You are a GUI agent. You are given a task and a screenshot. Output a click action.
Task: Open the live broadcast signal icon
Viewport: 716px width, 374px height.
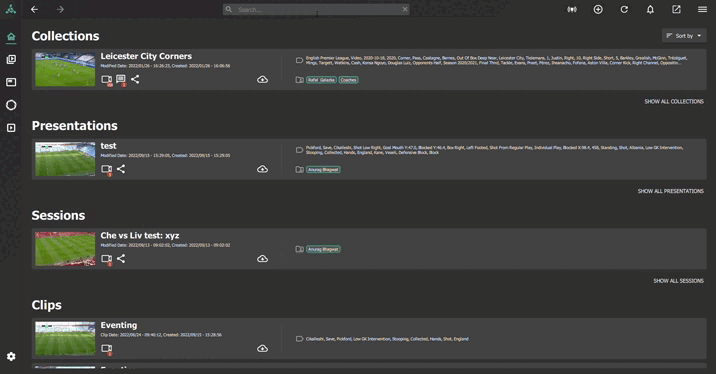(572, 9)
